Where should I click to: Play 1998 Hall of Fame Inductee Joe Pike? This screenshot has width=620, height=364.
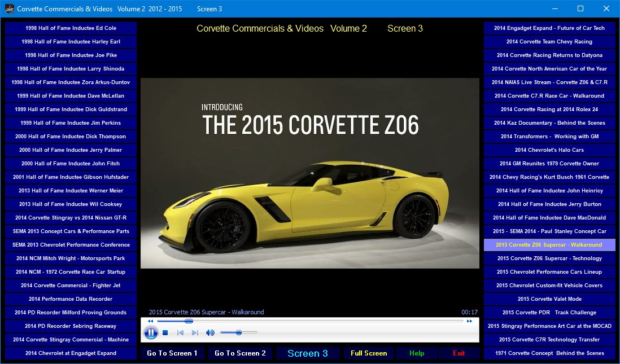71,55
